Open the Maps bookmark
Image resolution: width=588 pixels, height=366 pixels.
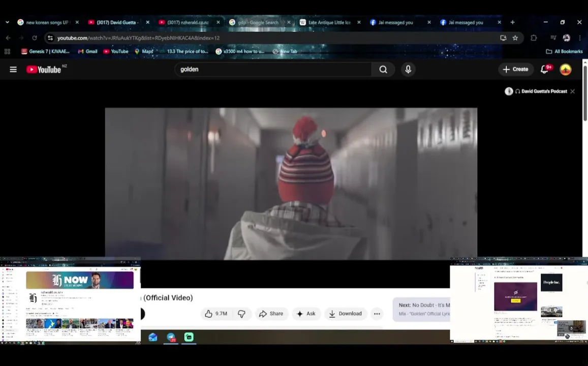pyautogui.click(x=144, y=51)
